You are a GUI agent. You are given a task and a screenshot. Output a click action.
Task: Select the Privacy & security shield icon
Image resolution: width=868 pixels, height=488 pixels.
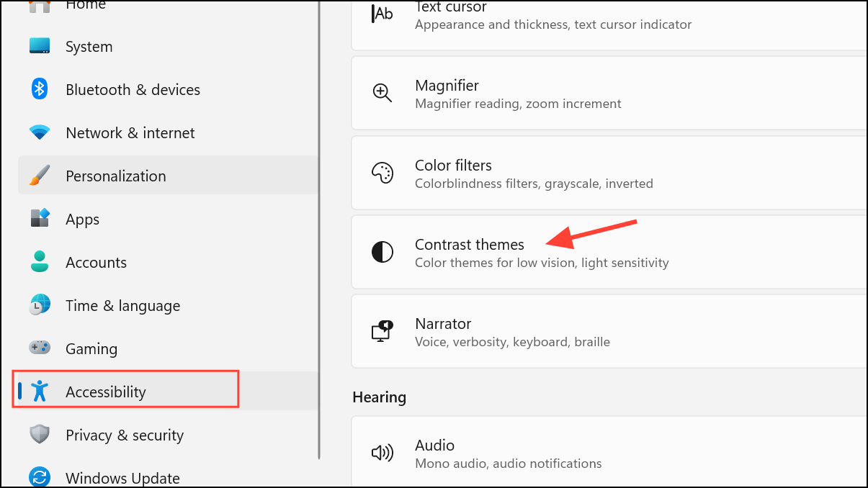(38, 434)
